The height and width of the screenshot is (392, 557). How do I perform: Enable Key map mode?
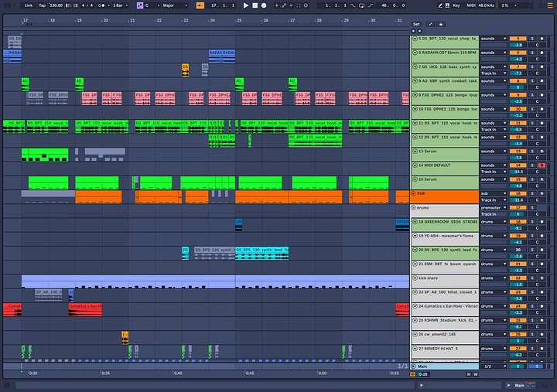[x=456, y=5]
